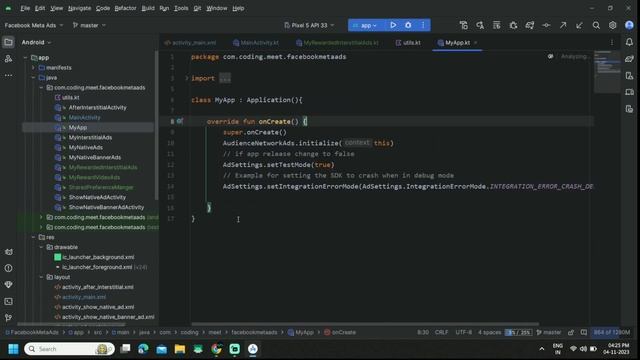Screen dimensions: 640x360
Task: Open the Resource Manager sidebar icon
Action: click(8, 59)
